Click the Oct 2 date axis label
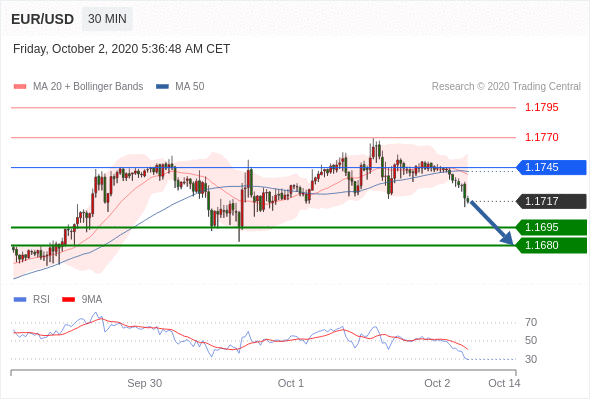Viewport: 590px width, 400px height. [437, 383]
